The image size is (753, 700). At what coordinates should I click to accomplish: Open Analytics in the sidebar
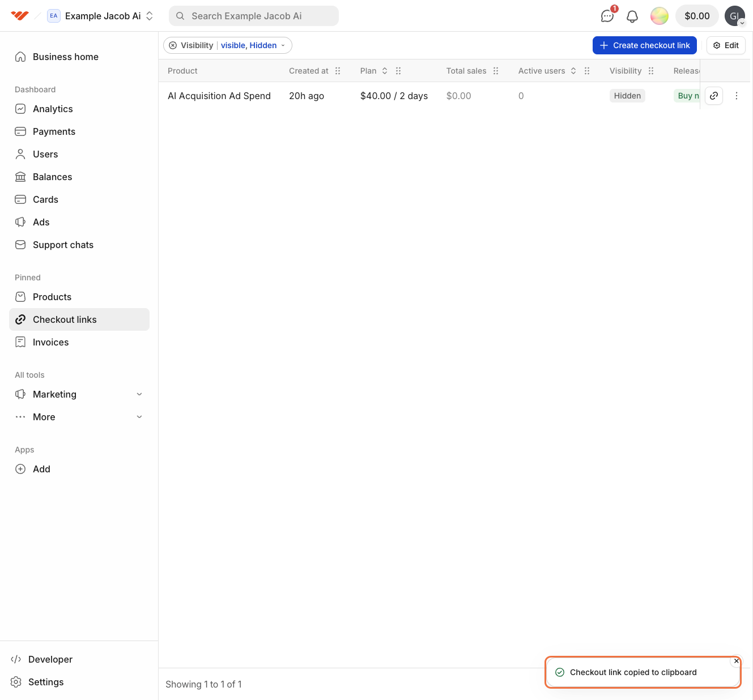(79, 109)
